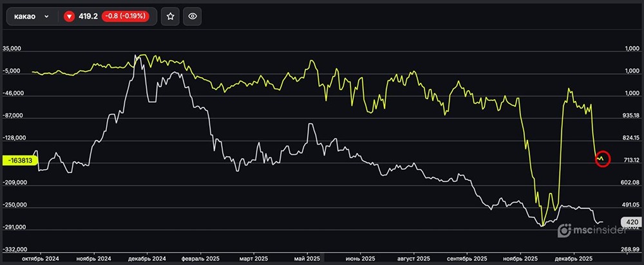644x265 pixels.
Task: Click март 2025 on the time axis
Action: [x=254, y=259]
